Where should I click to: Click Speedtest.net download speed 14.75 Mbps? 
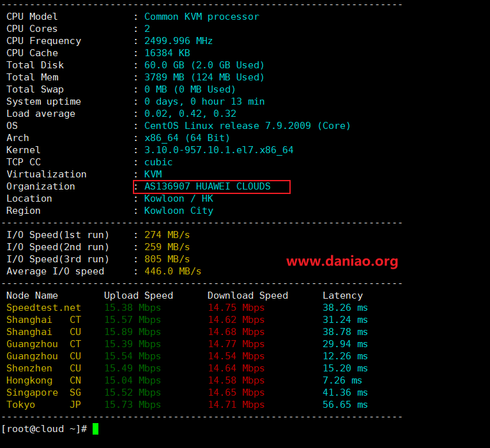click(236, 308)
